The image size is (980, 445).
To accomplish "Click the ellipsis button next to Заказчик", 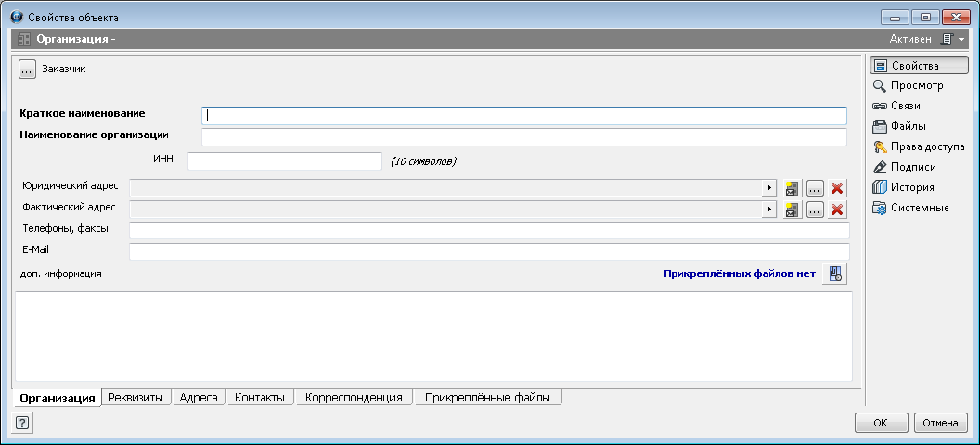I will click(27, 69).
